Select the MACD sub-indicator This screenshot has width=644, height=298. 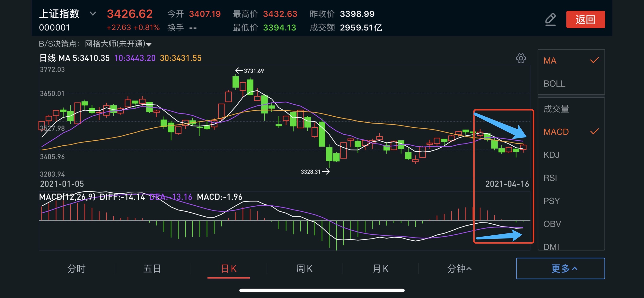tap(571, 132)
